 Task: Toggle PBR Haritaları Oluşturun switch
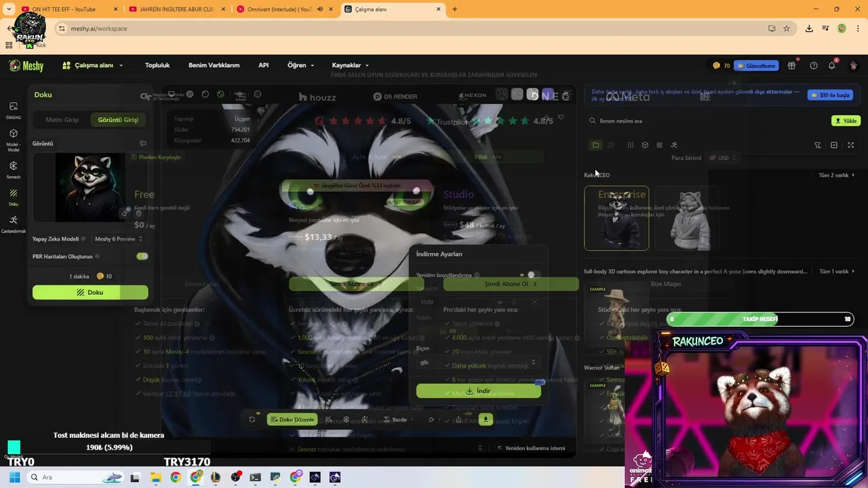point(142,256)
